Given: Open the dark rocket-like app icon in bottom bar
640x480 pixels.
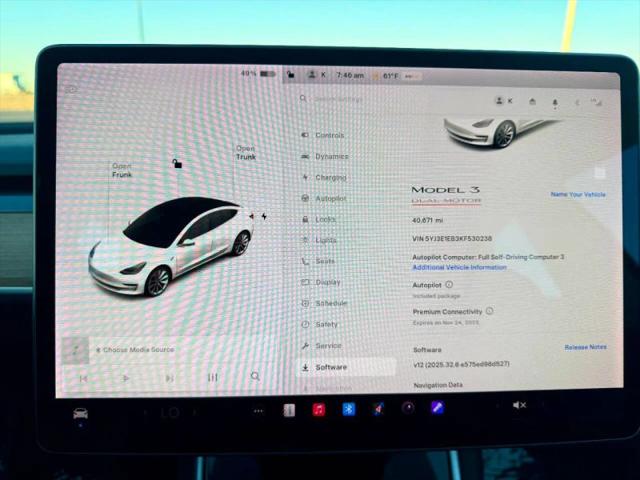Looking at the screenshot, I should point(378,408).
